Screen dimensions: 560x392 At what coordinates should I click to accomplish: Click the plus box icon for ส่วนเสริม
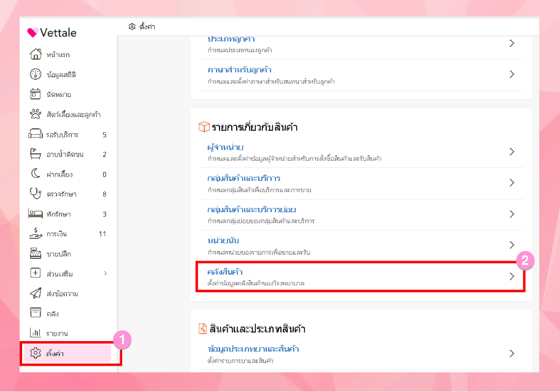(36, 274)
